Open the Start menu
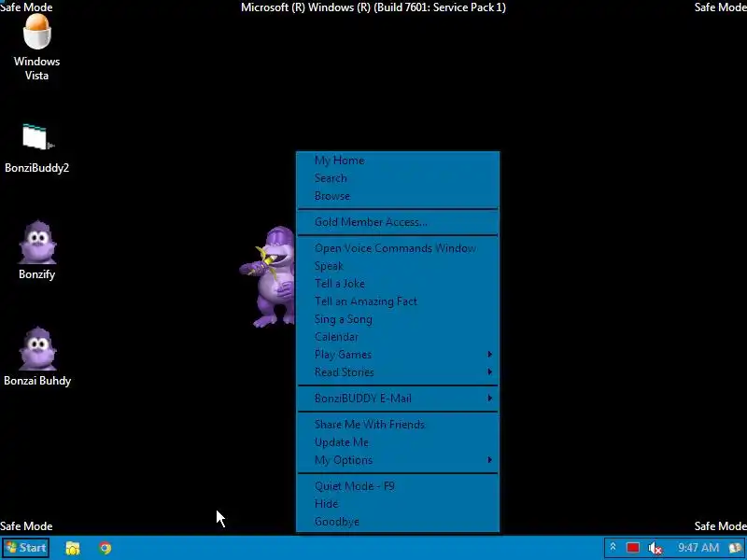The height and width of the screenshot is (560, 747). click(26, 548)
